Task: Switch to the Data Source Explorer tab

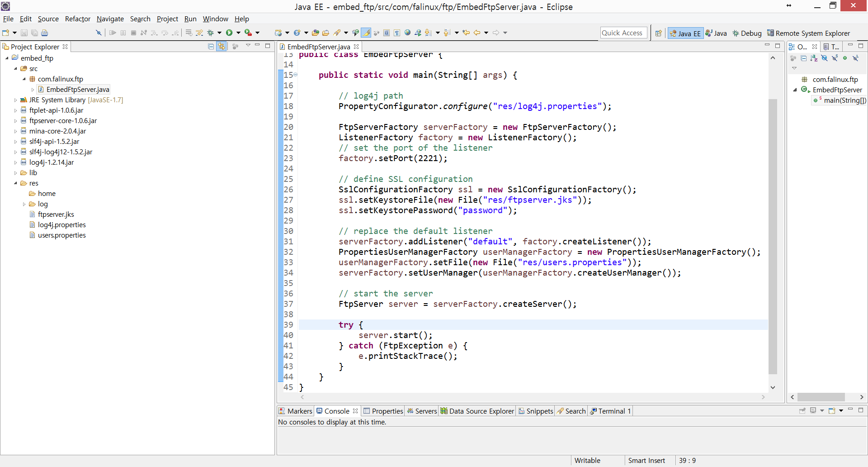Action: click(477, 411)
